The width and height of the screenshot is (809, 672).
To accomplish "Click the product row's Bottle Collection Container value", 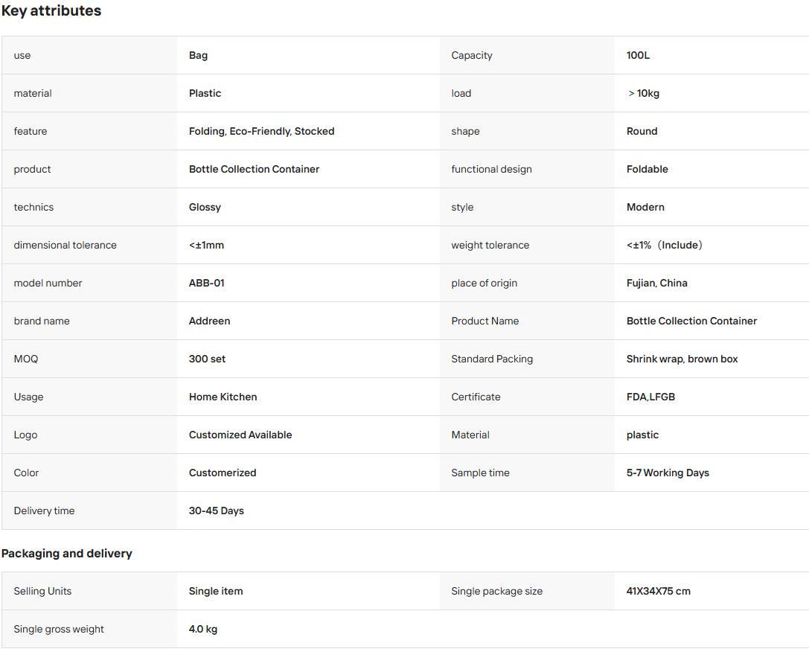I will click(254, 169).
